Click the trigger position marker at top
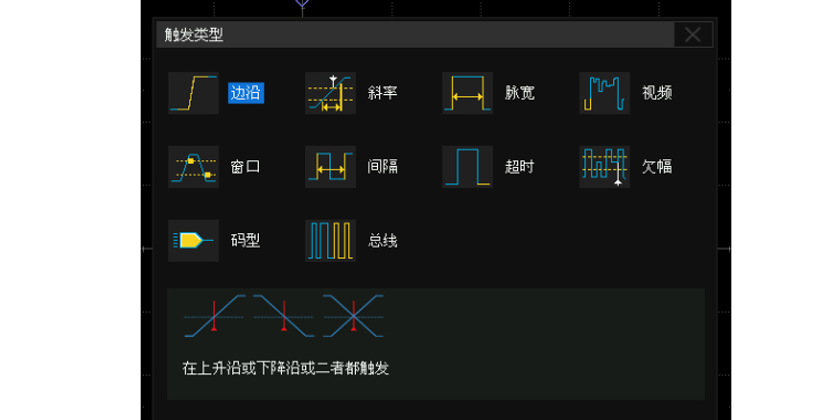This screenshot has width=840, height=420. [303, 5]
